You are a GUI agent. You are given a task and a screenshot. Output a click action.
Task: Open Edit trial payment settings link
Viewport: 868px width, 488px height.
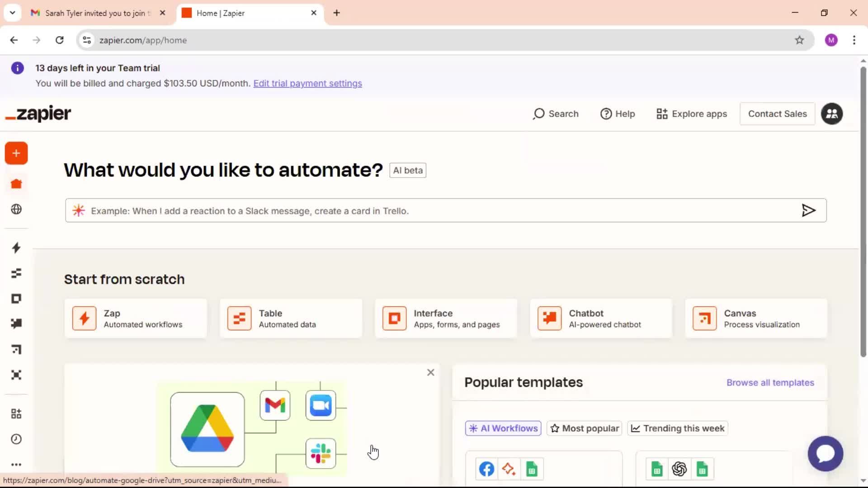pyautogui.click(x=307, y=84)
